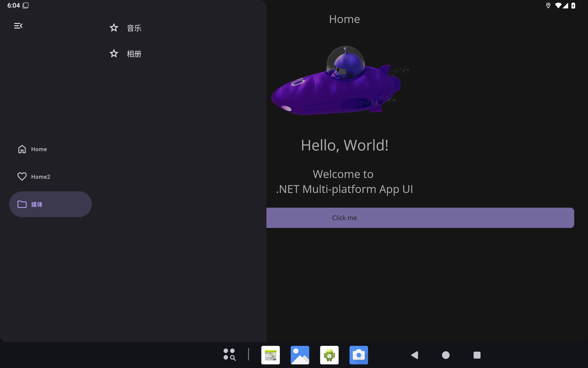Image resolution: width=588 pixels, height=368 pixels.
Task: Click the Hello, World! heading
Action: [x=345, y=145]
